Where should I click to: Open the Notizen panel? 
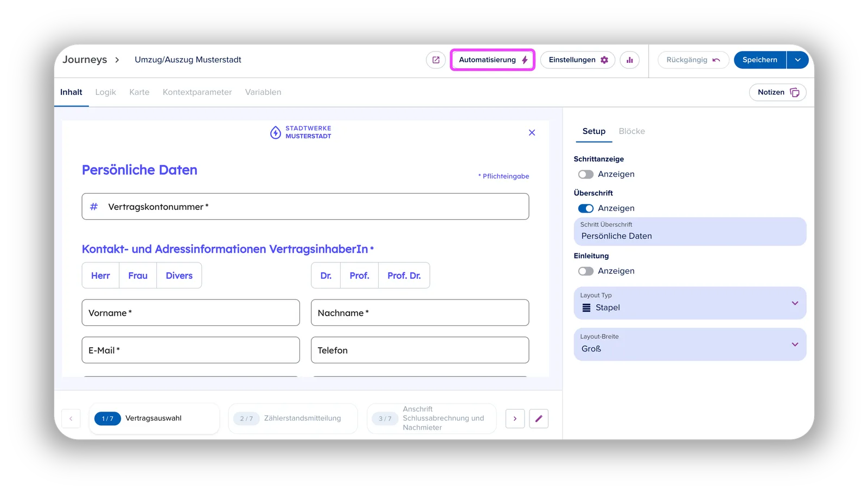(x=777, y=92)
